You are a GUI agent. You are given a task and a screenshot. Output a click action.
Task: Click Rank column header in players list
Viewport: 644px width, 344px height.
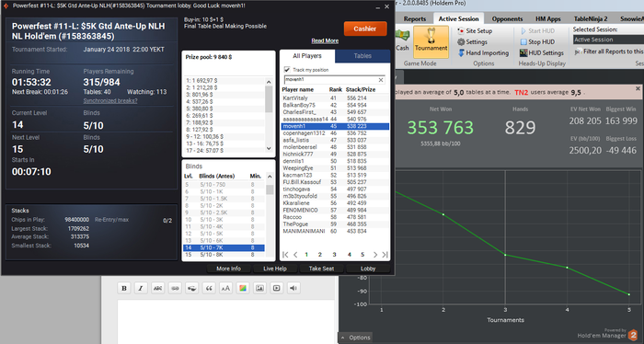(x=335, y=89)
